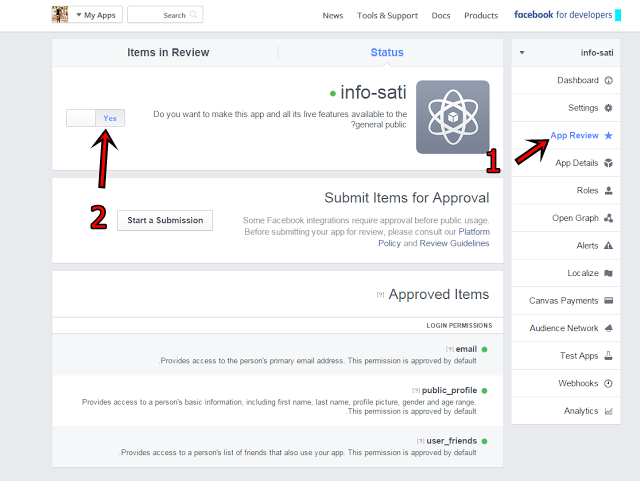Open Webhooks in the sidebar
Screen dimensions: 640x481
566,383
